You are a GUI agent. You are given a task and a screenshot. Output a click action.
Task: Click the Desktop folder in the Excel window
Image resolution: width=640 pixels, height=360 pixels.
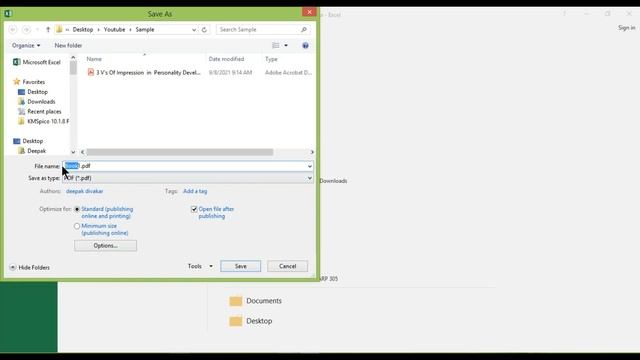click(251, 321)
